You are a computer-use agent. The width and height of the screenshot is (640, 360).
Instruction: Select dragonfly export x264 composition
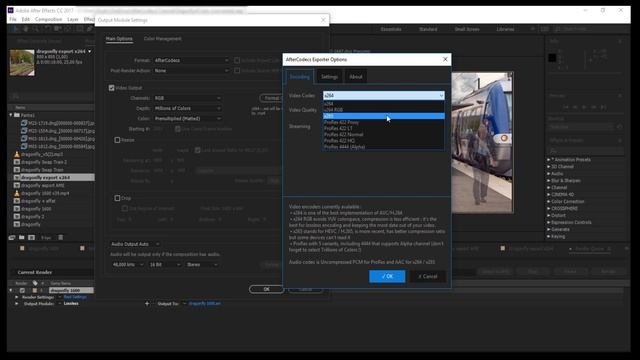(x=45, y=178)
